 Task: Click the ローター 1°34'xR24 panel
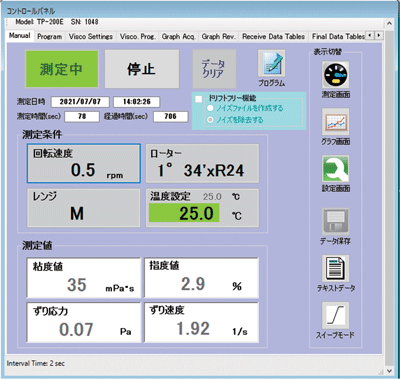[202, 163]
